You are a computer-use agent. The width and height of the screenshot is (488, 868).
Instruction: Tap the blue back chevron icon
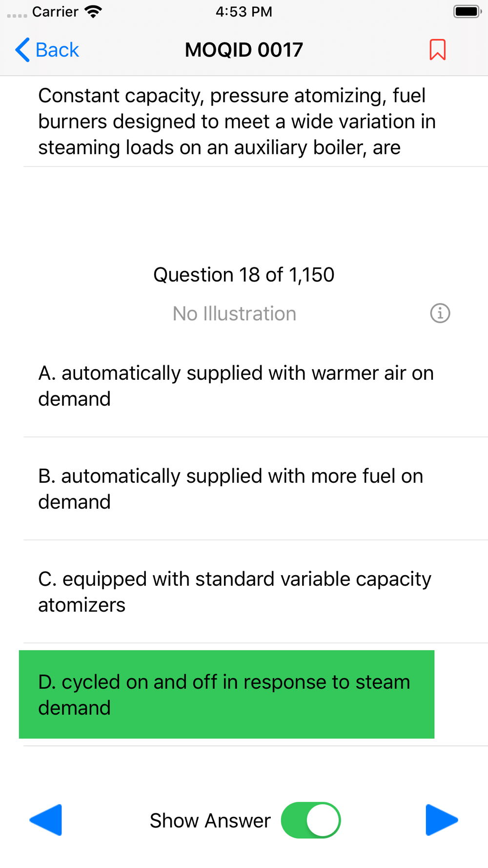point(22,50)
